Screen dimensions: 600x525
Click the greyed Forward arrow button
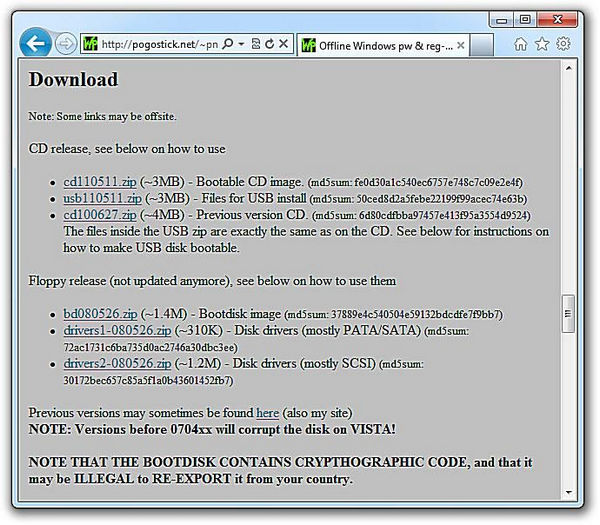tap(65, 44)
